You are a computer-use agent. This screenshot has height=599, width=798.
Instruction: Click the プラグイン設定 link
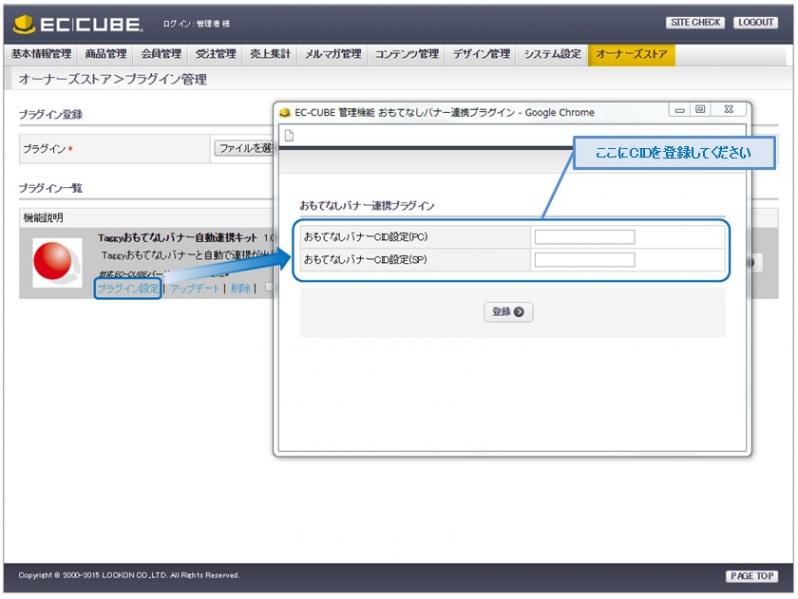(x=128, y=289)
